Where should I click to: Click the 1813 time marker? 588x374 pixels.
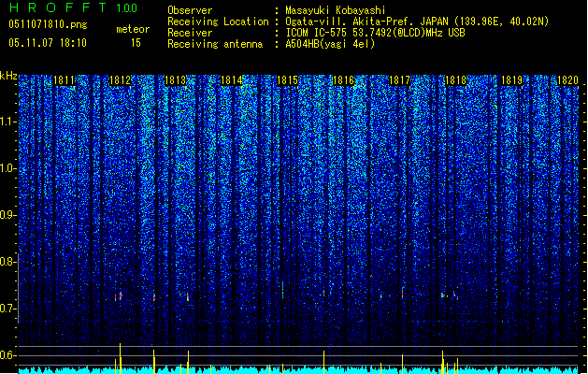(176, 80)
